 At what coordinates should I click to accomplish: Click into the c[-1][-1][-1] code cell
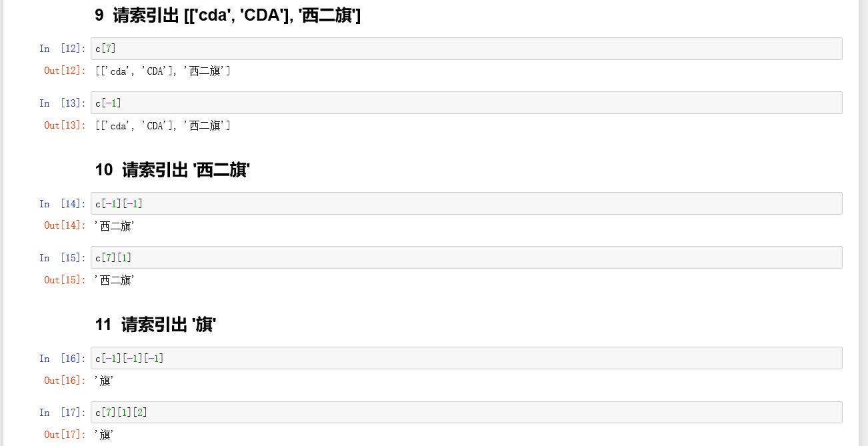[466, 358]
